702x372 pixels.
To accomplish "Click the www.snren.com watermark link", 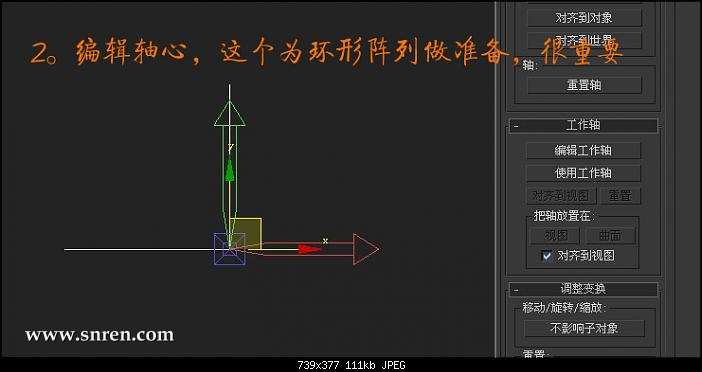I will pos(99,335).
